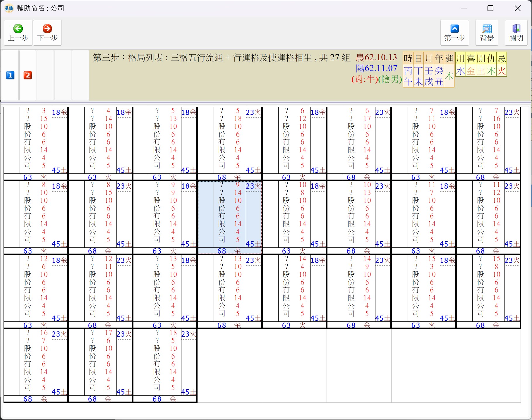Click the 火 fire element swatch
532x420 pixels.
502,71
